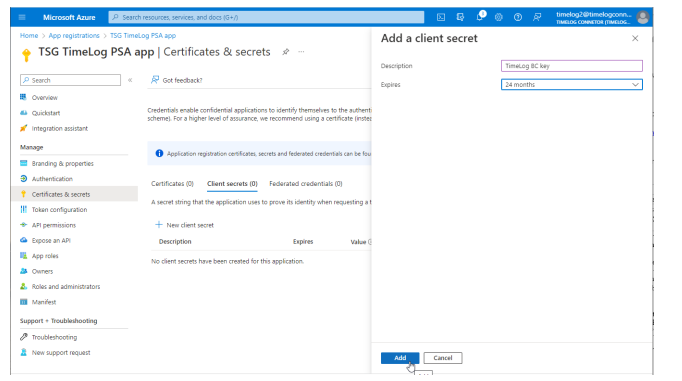This screenshot has height=381, width=682.
Task: Switch to Federated credentials (0) tab
Action: pos(306,184)
